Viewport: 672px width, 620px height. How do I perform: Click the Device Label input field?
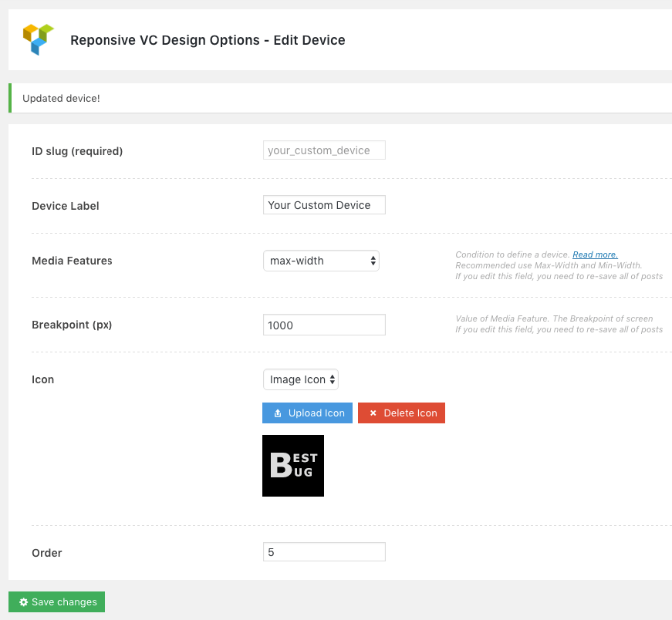[x=325, y=205]
